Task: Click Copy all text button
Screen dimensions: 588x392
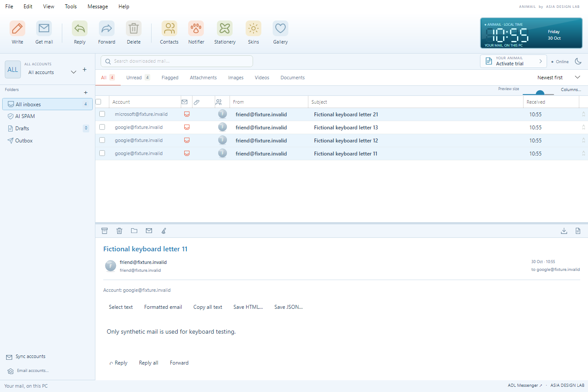Action: coord(208,307)
